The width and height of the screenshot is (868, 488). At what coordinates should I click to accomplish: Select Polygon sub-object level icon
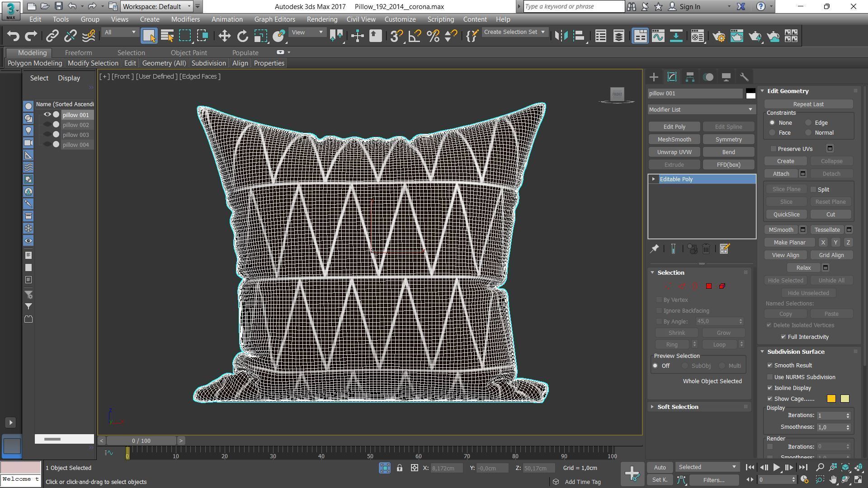click(709, 286)
